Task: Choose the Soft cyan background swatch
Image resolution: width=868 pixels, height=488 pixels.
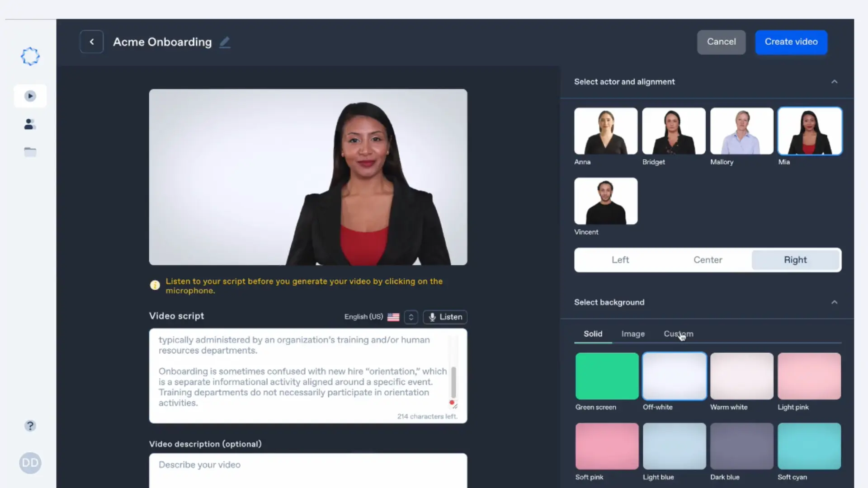Action: tap(809, 446)
